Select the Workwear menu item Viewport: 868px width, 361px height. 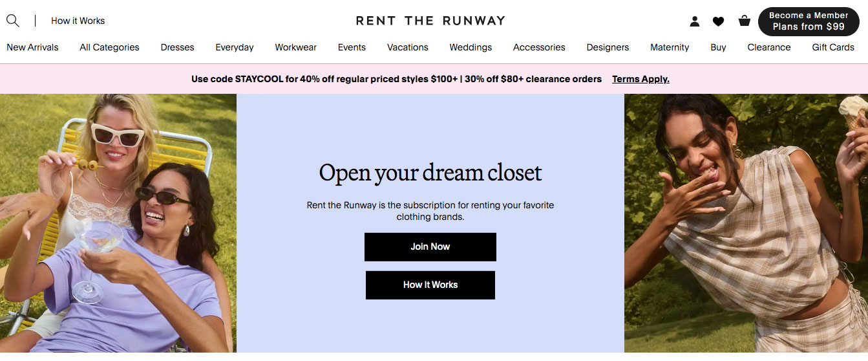click(x=295, y=47)
